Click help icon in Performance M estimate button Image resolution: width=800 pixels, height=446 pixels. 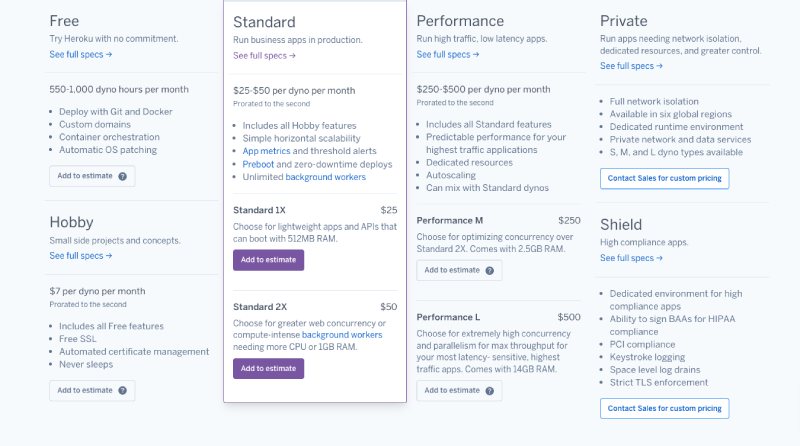(490, 270)
